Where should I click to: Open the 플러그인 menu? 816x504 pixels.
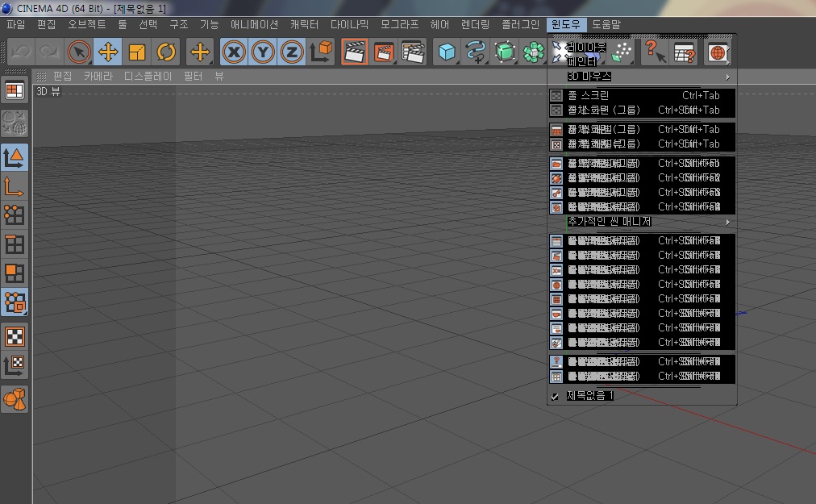pos(520,24)
